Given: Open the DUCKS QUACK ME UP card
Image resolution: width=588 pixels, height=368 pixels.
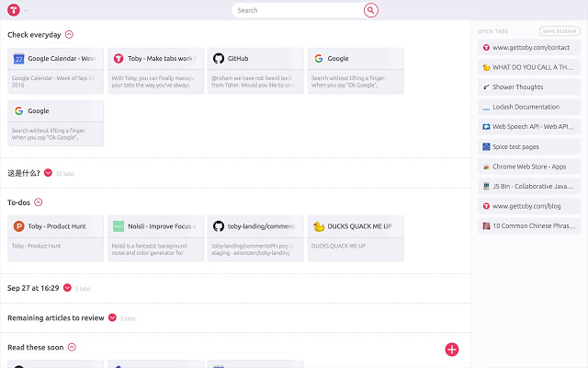Looking at the screenshot, I should [356, 238].
